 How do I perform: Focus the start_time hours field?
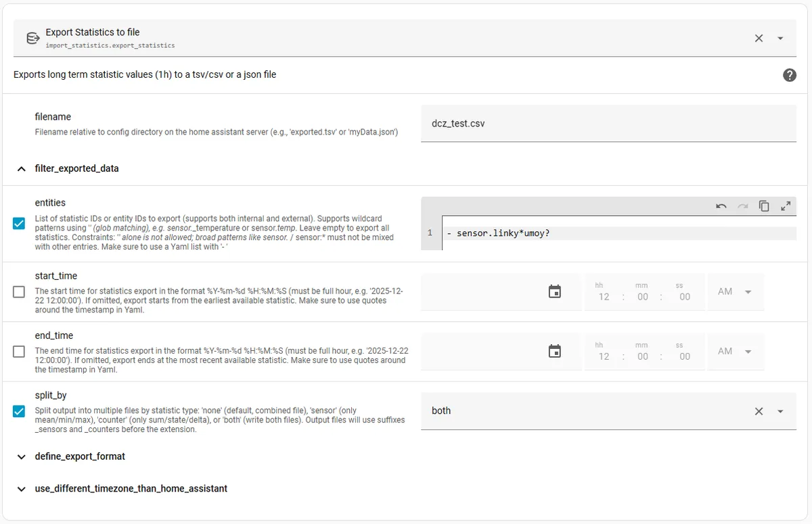coord(604,296)
